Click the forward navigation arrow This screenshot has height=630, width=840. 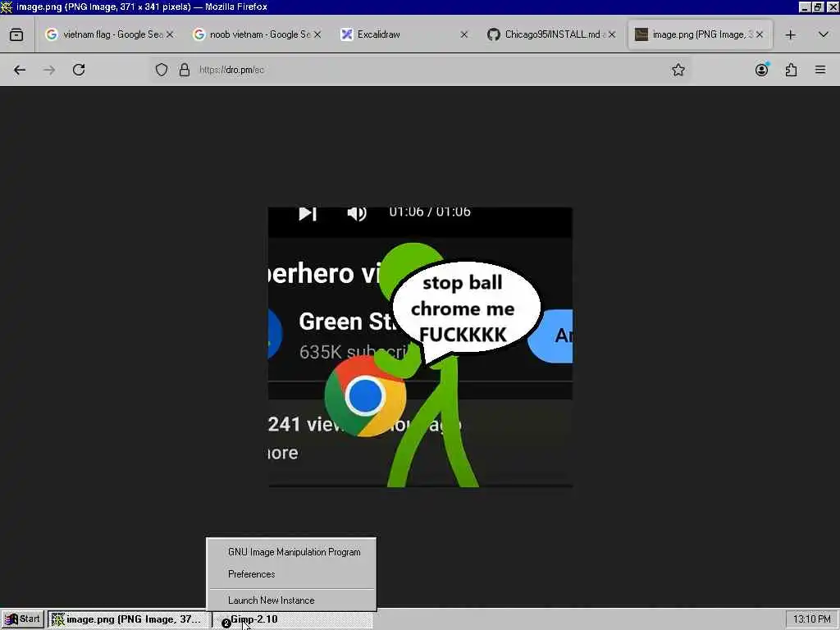(x=49, y=70)
